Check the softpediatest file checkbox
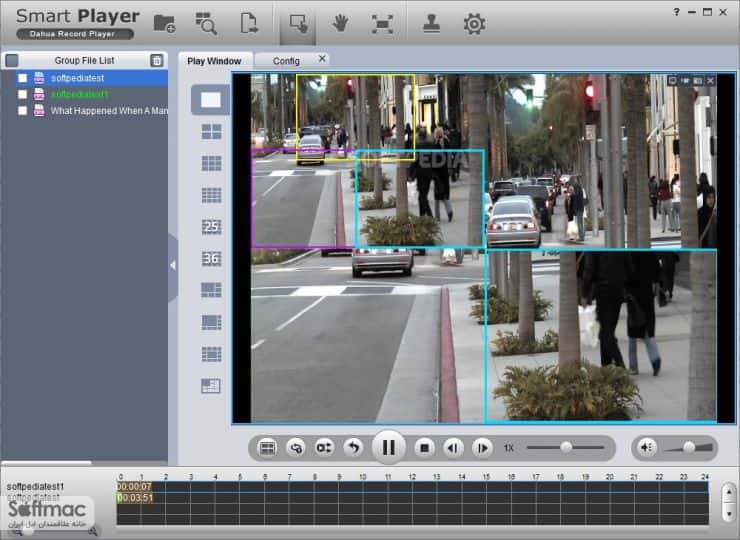 pos(22,78)
